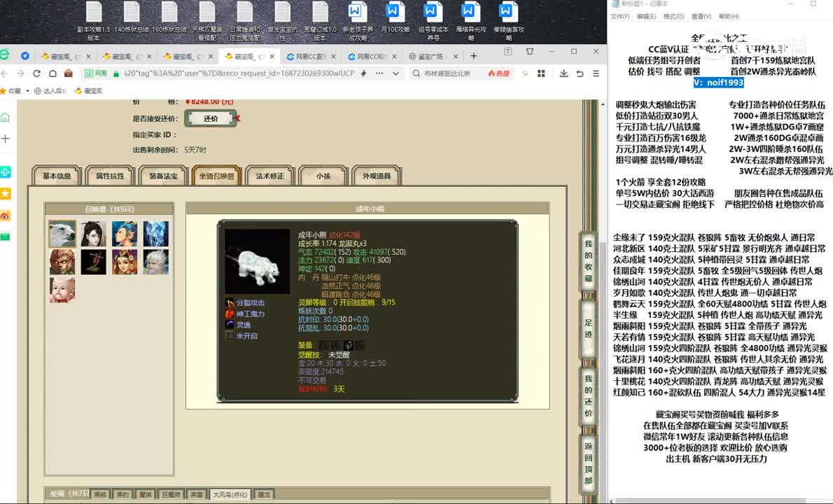Close the active 藏宝阁 browser tab
Viewport: 833px width, 504px height.
click(272, 56)
